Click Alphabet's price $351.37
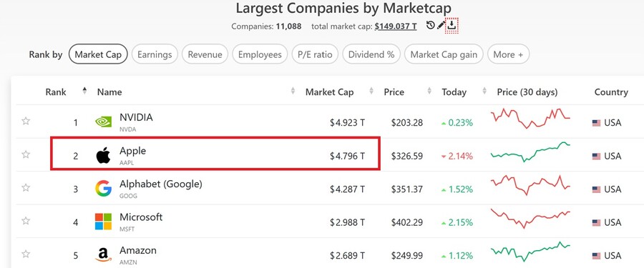The width and height of the screenshot is (644, 268). (x=407, y=189)
